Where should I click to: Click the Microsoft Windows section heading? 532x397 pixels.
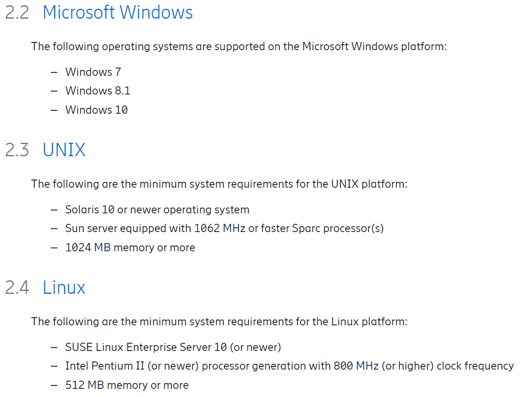pyautogui.click(x=117, y=12)
